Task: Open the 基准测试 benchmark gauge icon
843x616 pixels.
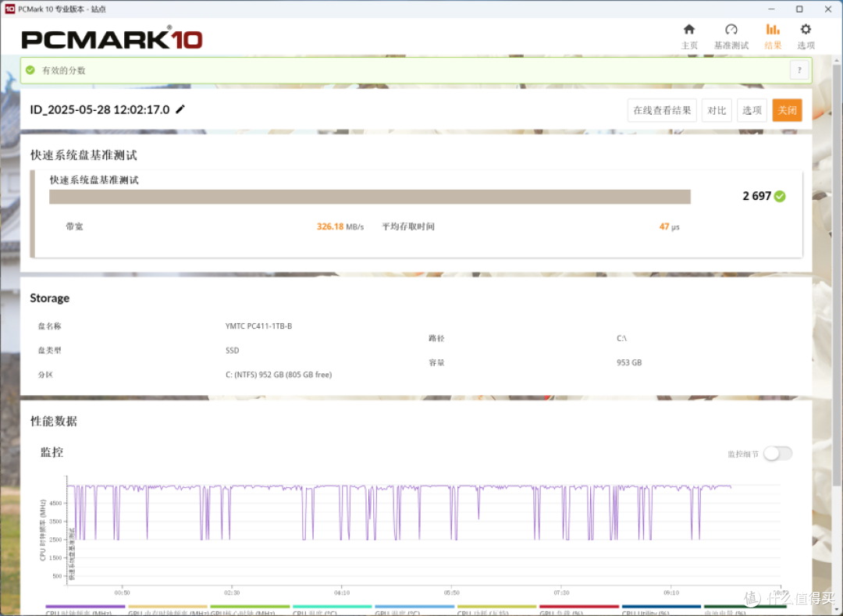Action: coord(731,29)
